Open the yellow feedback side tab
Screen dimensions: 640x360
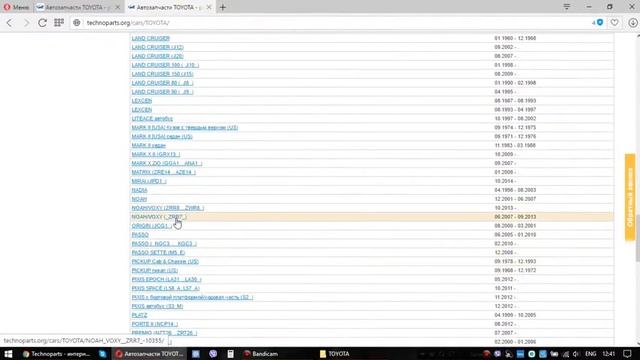coord(630,197)
